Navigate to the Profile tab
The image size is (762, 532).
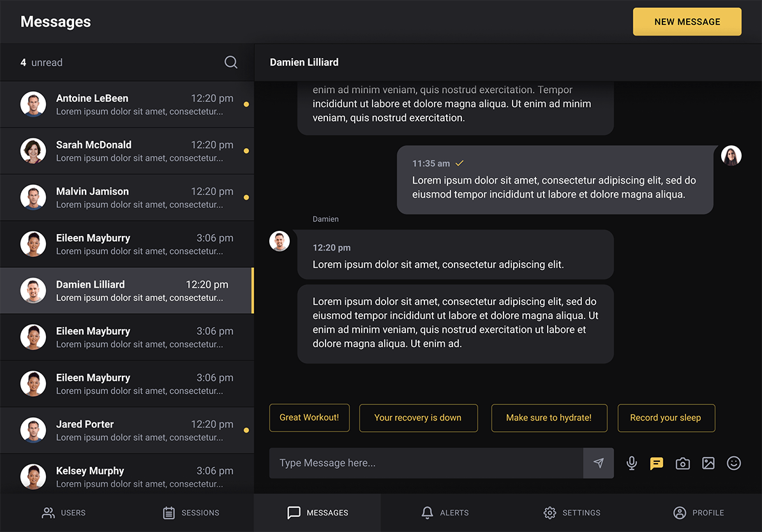point(698,513)
